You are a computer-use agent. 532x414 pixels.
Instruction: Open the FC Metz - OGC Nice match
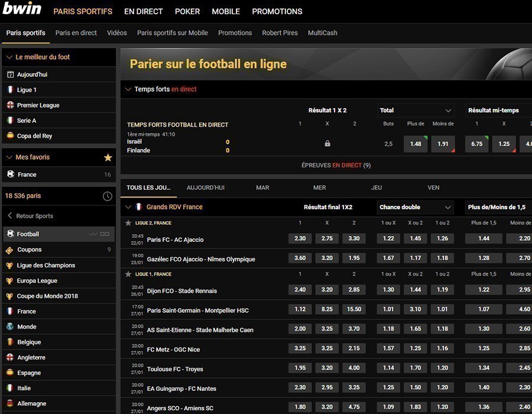(173, 350)
